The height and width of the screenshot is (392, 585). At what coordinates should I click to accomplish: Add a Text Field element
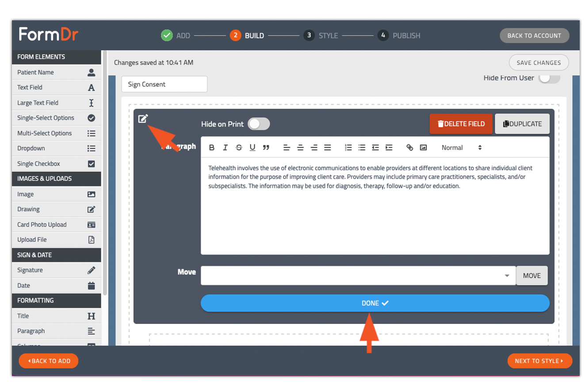57,88
